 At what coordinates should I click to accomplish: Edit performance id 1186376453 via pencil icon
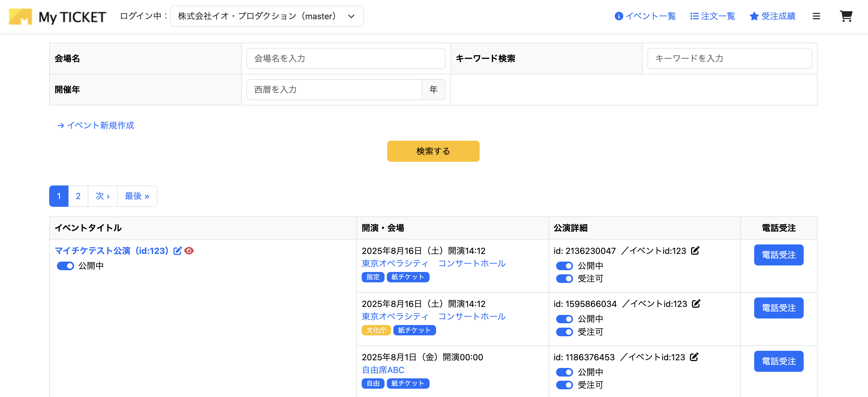coord(694,357)
